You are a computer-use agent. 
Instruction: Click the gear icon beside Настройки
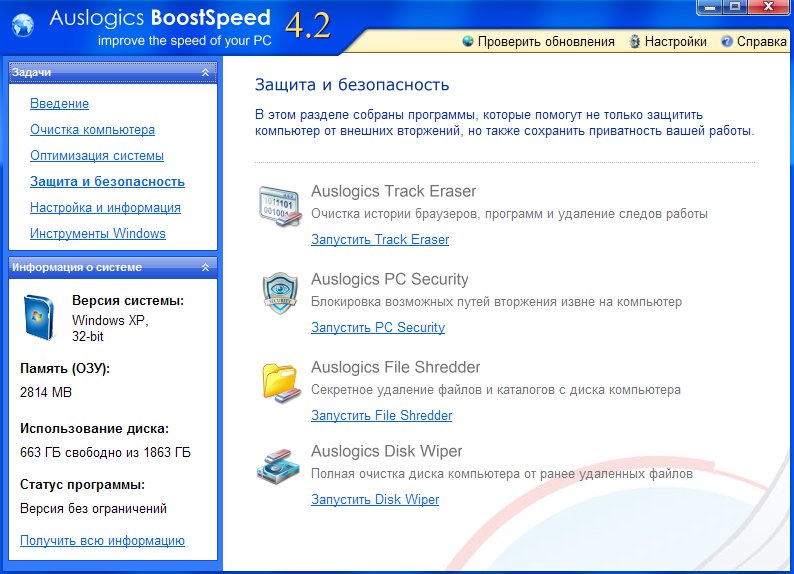click(x=634, y=42)
